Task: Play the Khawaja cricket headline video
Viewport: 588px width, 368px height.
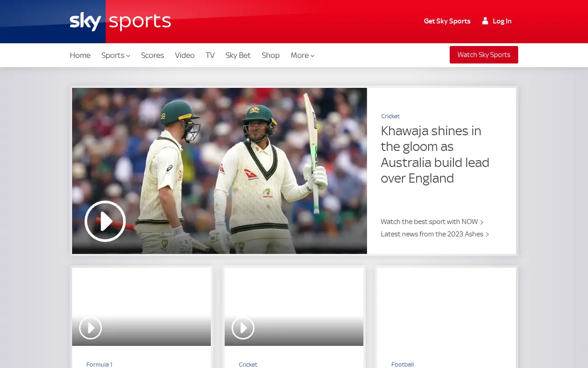Action: point(105,221)
